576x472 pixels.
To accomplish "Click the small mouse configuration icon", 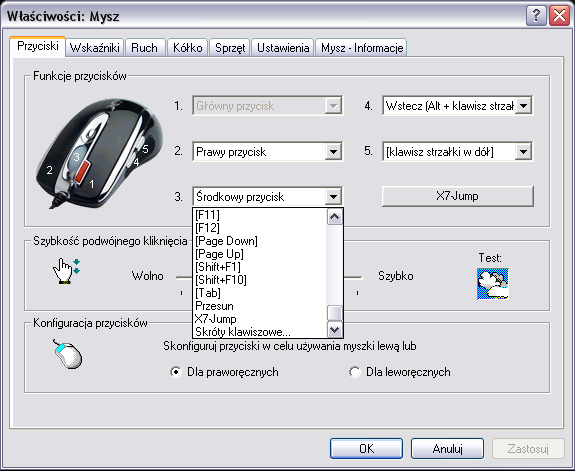I will coord(68,354).
